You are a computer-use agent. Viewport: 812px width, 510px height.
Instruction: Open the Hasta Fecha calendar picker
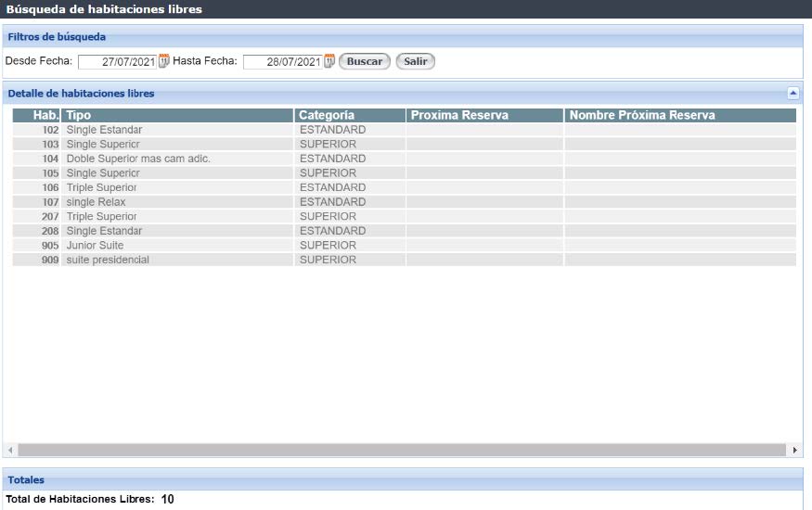click(x=329, y=61)
